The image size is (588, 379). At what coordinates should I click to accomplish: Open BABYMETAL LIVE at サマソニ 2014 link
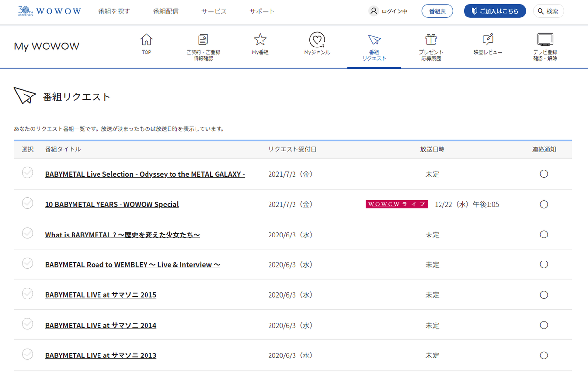coord(100,326)
